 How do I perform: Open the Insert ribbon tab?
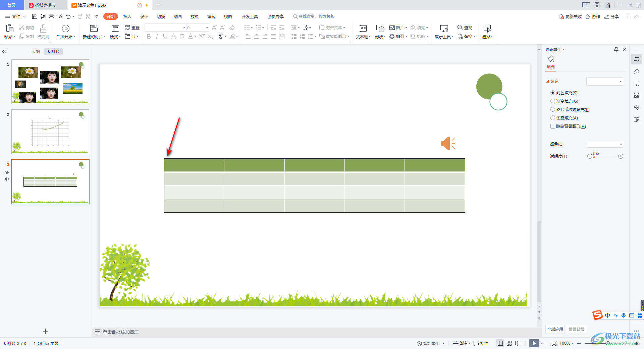click(127, 16)
